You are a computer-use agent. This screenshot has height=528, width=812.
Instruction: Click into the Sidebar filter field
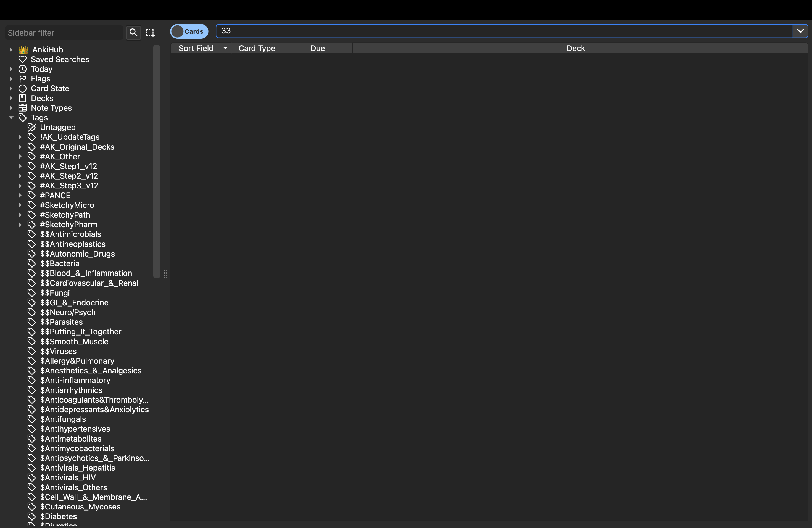click(x=64, y=33)
